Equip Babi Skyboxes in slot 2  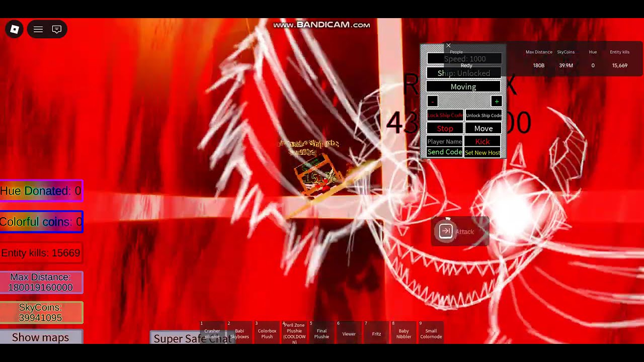coord(239,333)
